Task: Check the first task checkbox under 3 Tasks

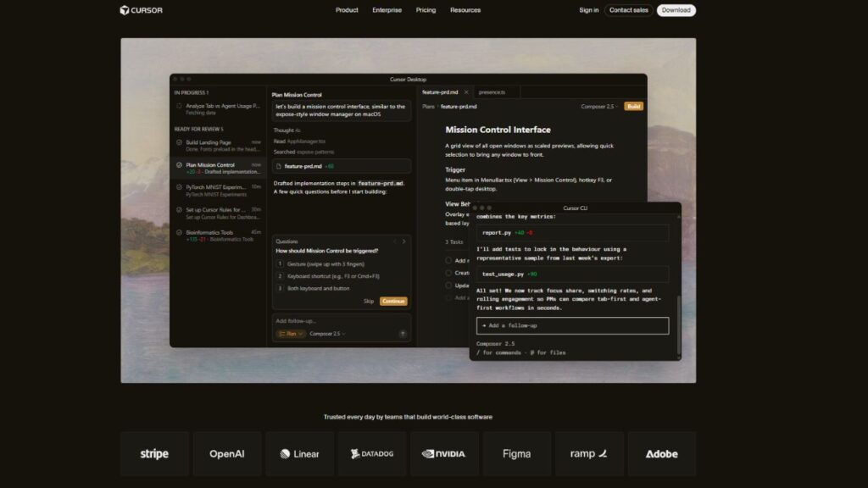Action: click(448, 261)
